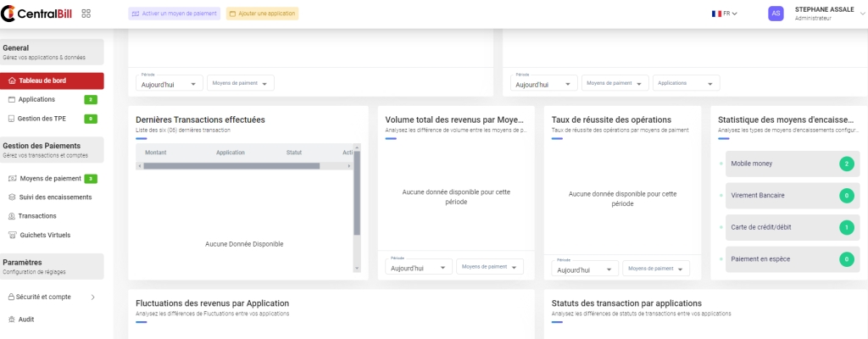Click the Suivi des encaissements icon

[12, 197]
